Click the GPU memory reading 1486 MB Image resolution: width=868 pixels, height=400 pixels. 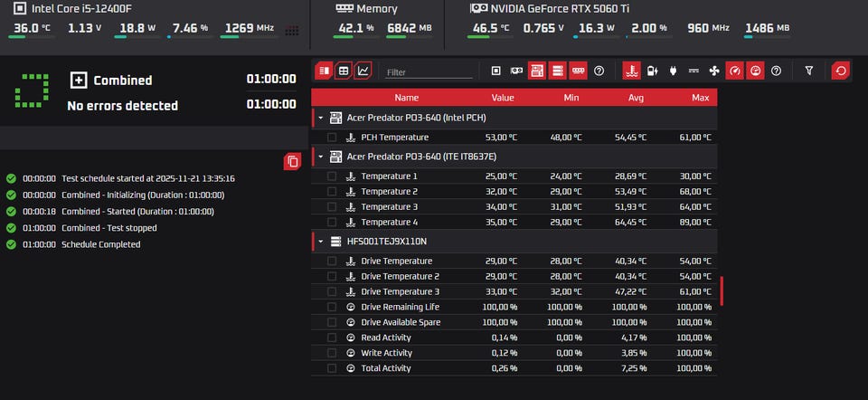click(x=768, y=28)
